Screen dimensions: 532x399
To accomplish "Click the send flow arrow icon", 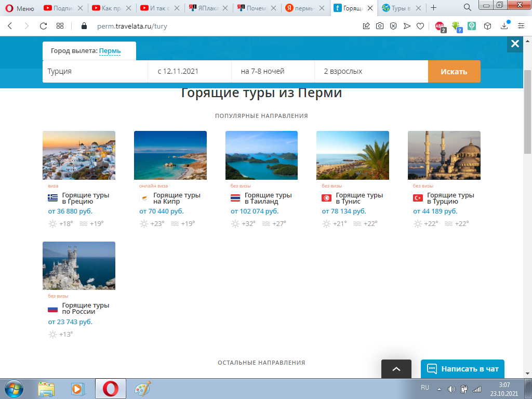I will tap(407, 26).
